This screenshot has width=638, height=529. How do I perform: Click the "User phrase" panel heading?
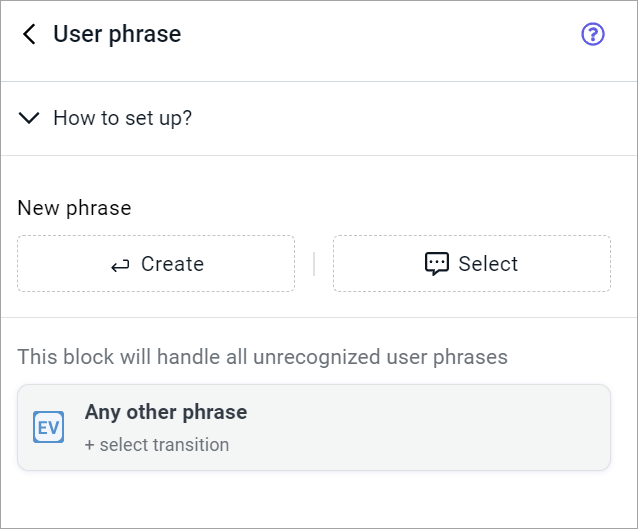[117, 35]
